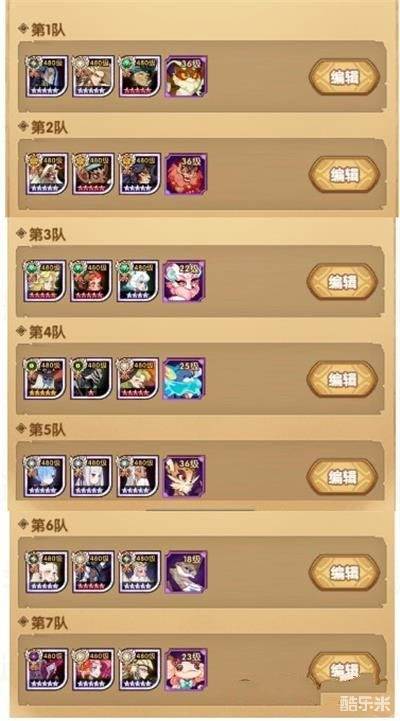Select the level 36 fox-mask pet in 第1队
The width and height of the screenshot is (400, 721).
186,76
